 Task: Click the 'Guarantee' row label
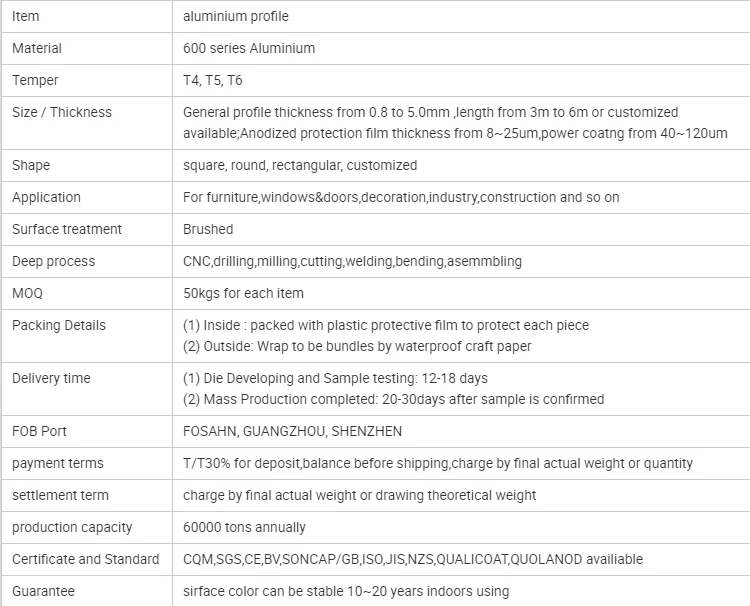43,591
